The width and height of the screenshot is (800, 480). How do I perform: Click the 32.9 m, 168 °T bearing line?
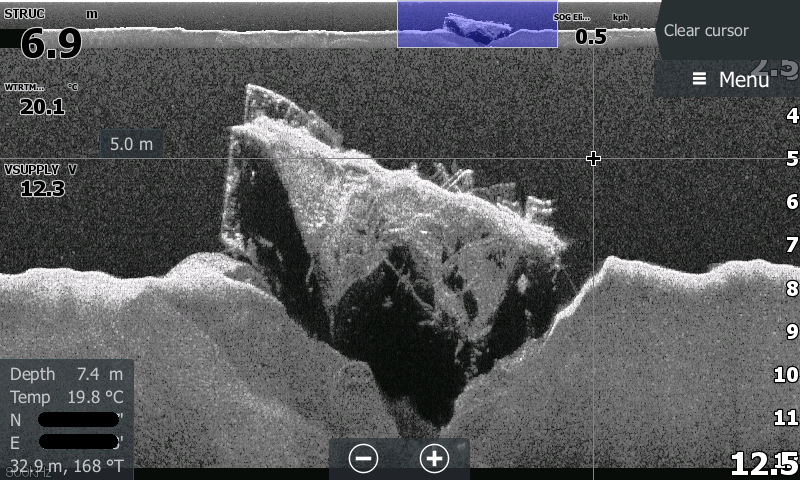coord(66,465)
